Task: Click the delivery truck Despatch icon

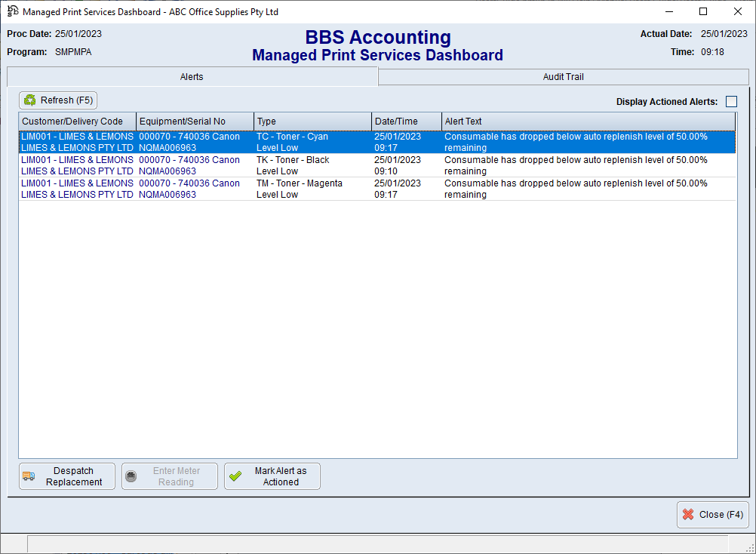Action: point(29,476)
